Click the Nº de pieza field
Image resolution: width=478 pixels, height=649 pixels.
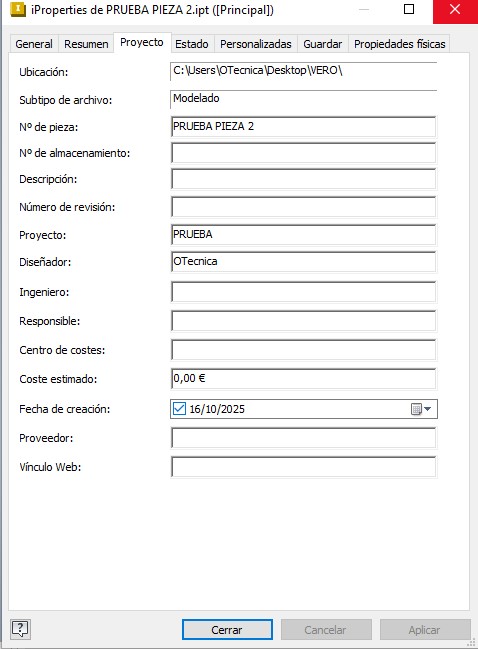click(x=303, y=127)
